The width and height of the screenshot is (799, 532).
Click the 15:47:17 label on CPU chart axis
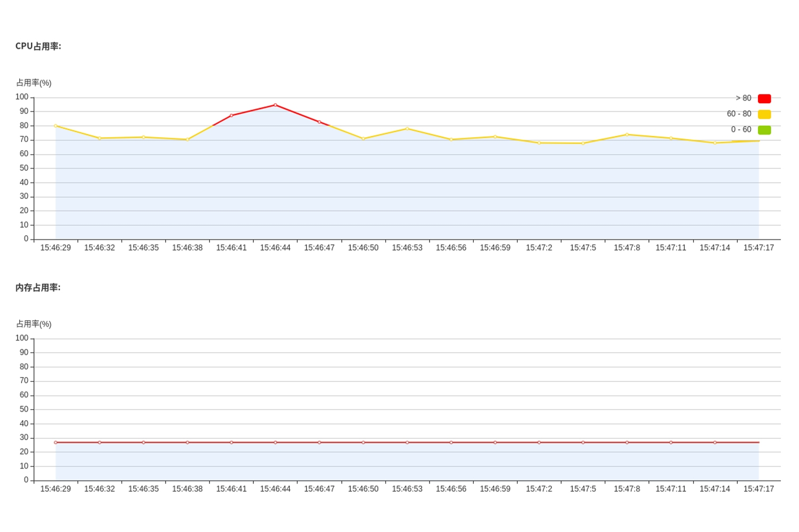click(759, 248)
